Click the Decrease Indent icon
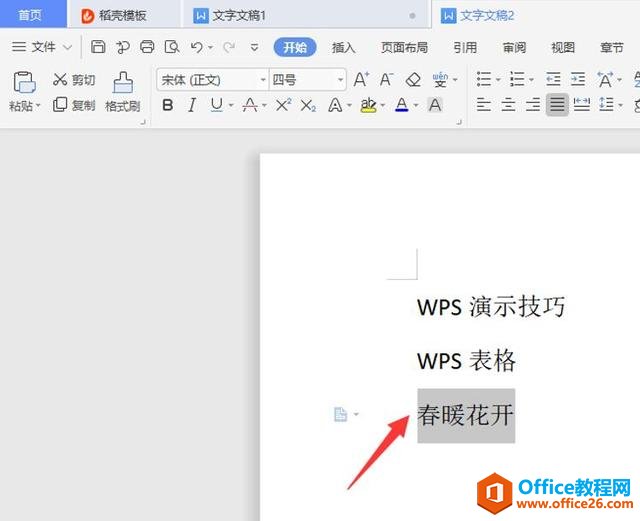Image resolution: width=640 pixels, height=521 pixels. [553, 79]
